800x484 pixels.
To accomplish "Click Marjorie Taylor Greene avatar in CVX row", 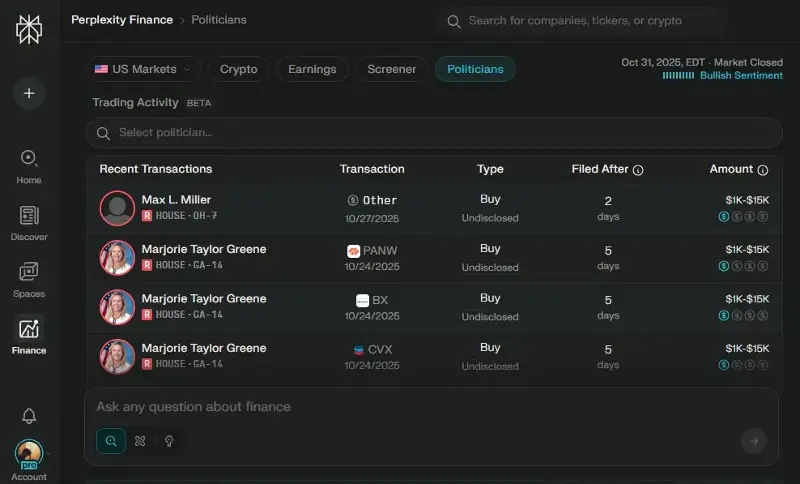I will (x=117, y=356).
